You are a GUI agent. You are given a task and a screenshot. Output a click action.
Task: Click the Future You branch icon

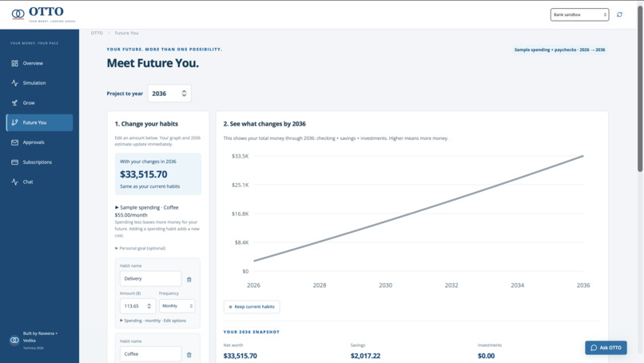pos(15,122)
